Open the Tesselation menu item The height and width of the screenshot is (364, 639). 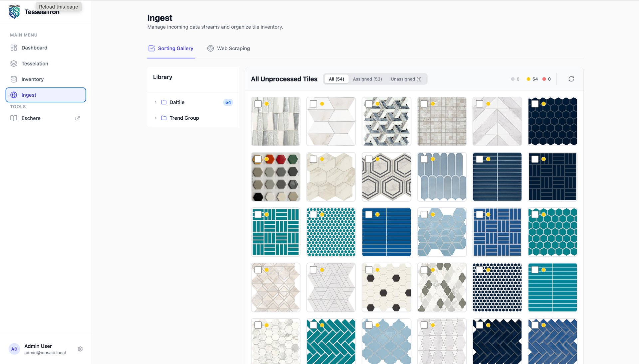(x=46, y=63)
